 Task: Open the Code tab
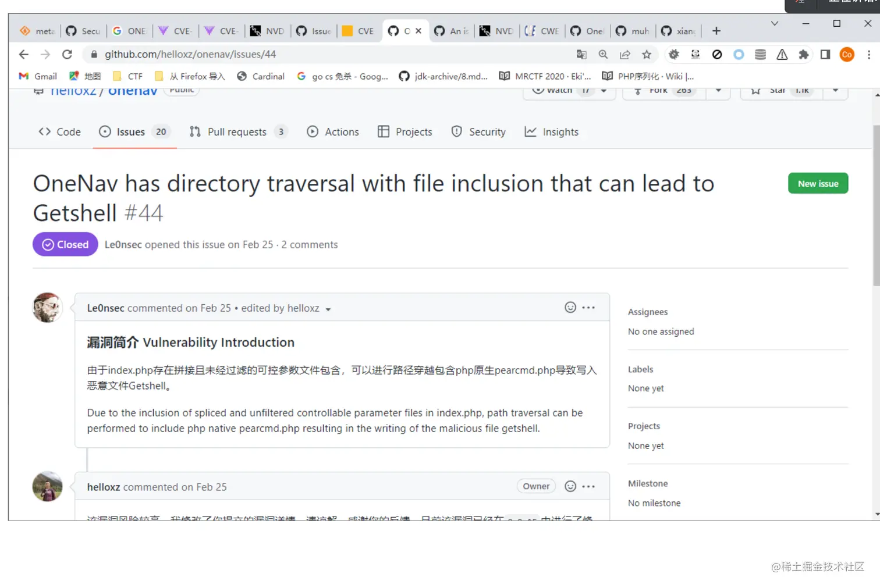pos(59,132)
